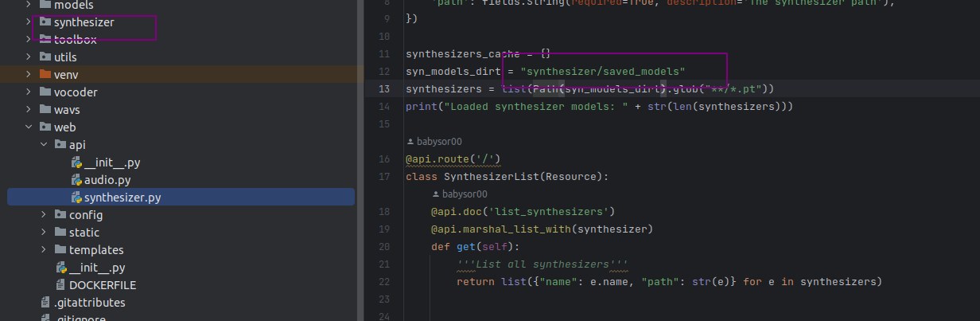980x321 pixels.
Task: Expand the vocoder folder chevron
Action: (x=29, y=92)
